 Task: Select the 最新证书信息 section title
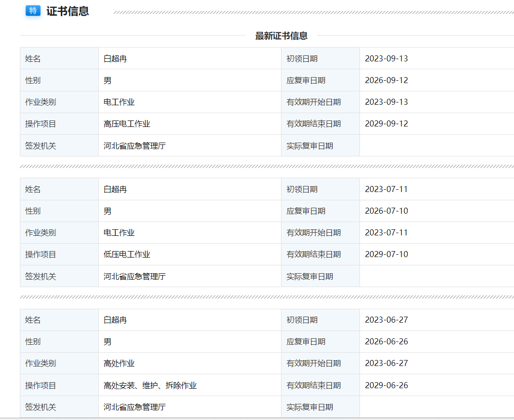pos(281,36)
